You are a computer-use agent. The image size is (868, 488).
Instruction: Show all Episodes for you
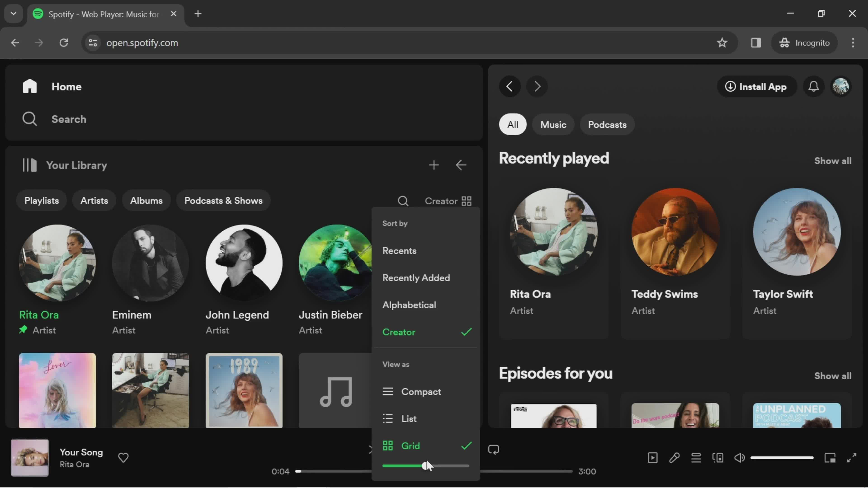833,376
